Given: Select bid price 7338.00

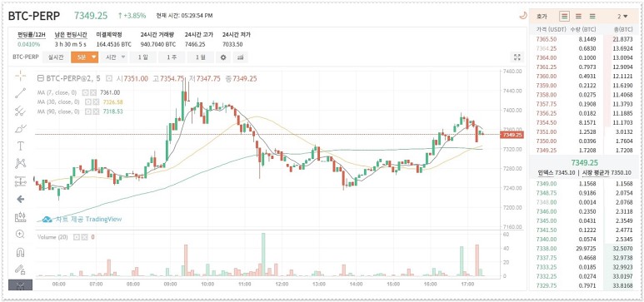Looking at the screenshot, I should pyautogui.click(x=547, y=248).
